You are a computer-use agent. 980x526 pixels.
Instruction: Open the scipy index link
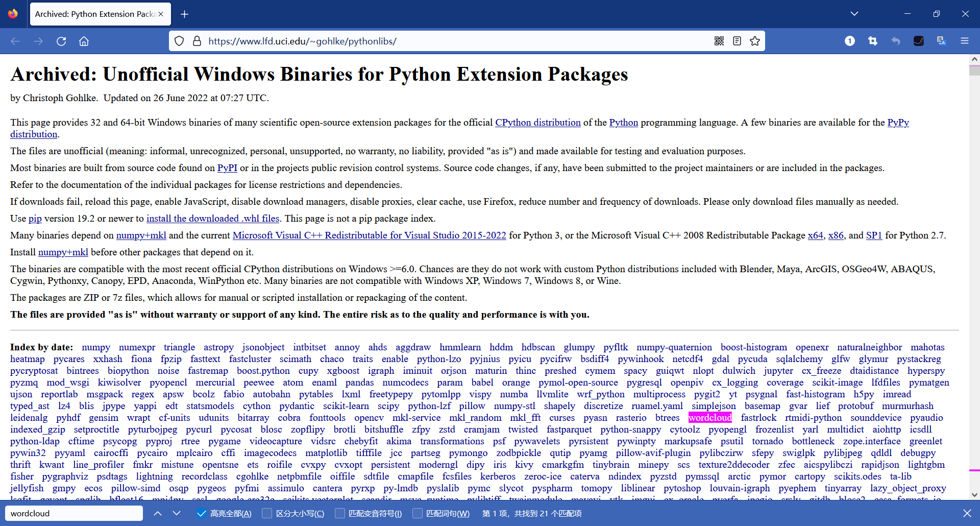(x=388, y=406)
